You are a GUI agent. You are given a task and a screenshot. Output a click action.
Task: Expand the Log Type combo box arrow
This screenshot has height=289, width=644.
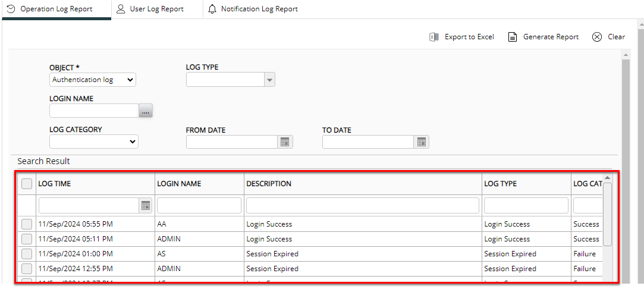coord(269,80)
